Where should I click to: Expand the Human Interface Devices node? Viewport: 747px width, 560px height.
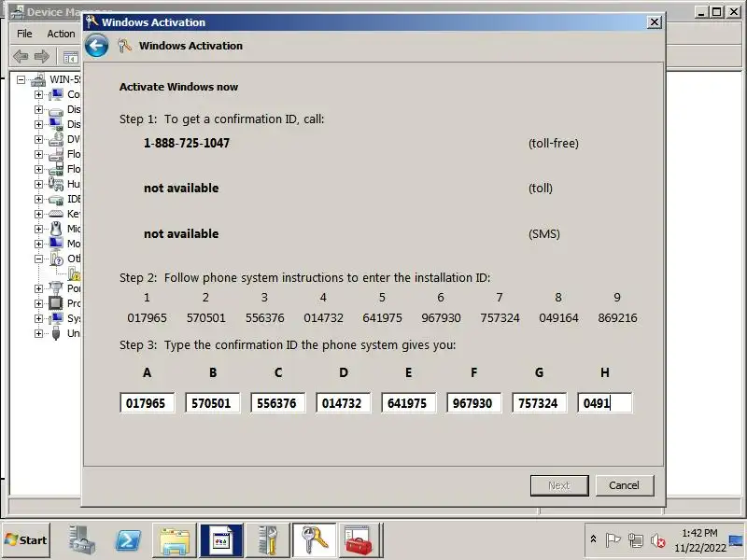[x=38, y=184]
